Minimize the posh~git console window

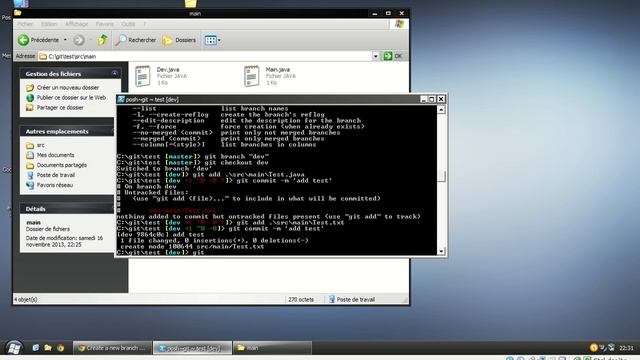coord(424,99)
